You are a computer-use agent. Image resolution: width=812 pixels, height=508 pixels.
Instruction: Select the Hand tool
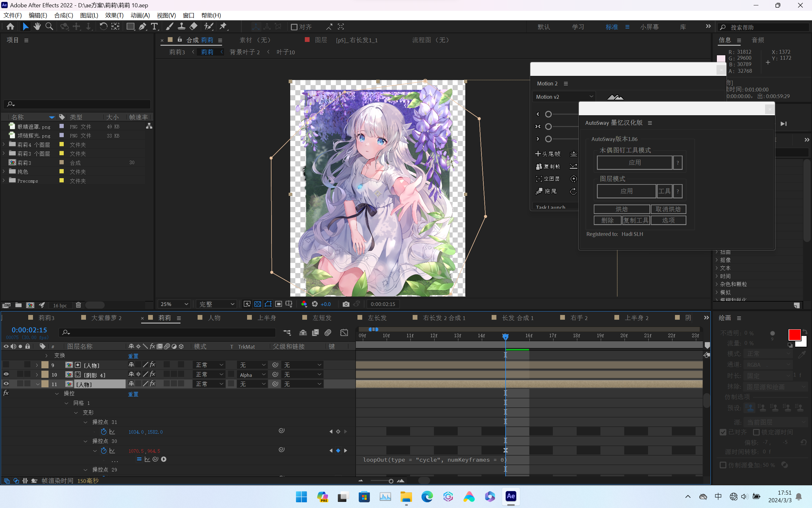click(x=37, y=27)
